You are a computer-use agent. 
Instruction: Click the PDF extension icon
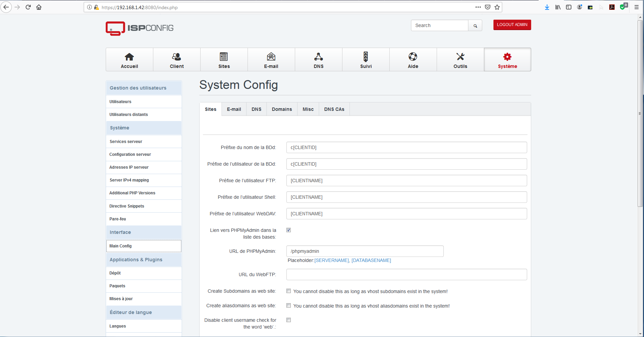click(612, 7)
